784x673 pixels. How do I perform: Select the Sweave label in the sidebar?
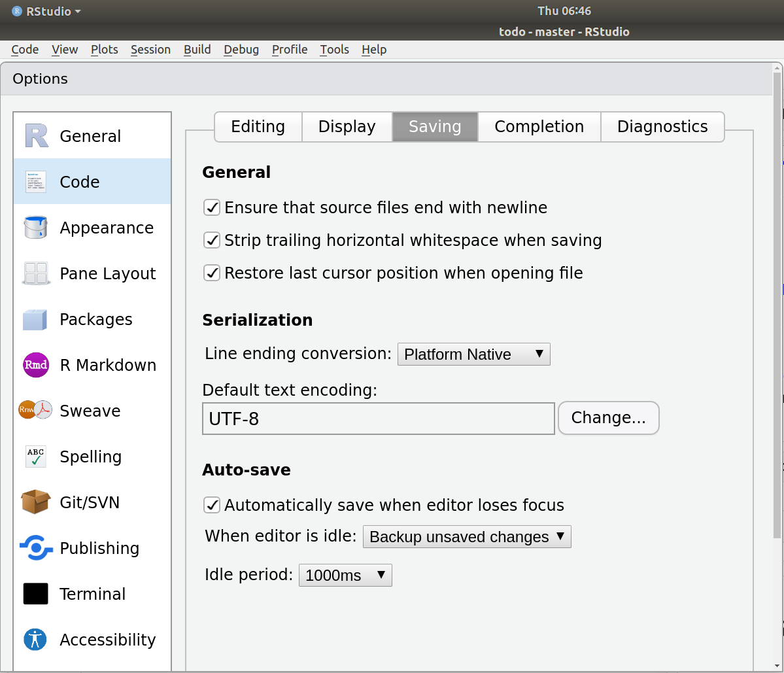(90, 411)
